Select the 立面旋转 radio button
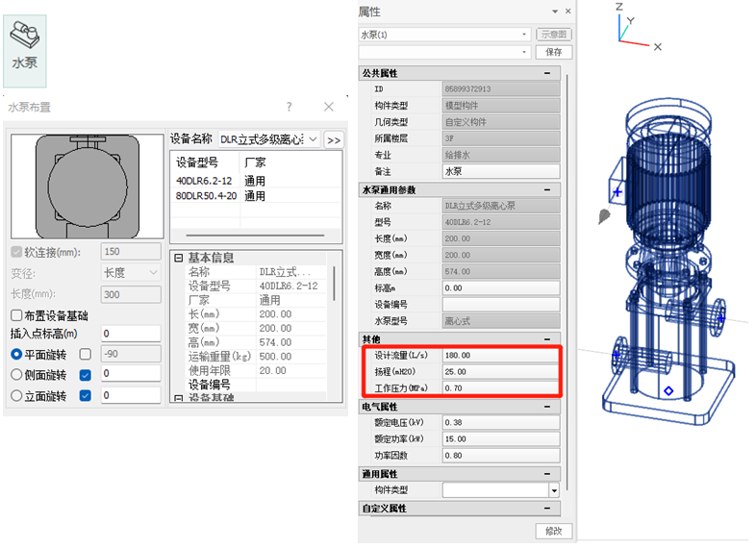Viewport: 756px width, 548px height. pos(16,396)
